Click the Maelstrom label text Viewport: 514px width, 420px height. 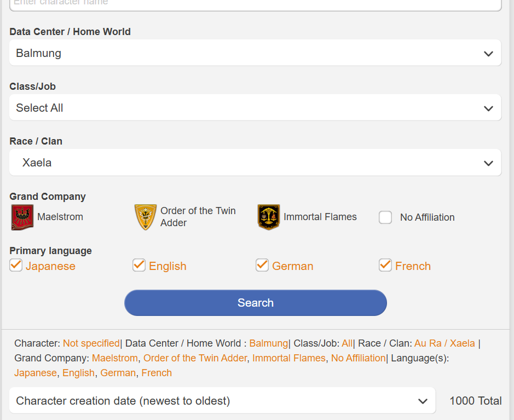60,217
